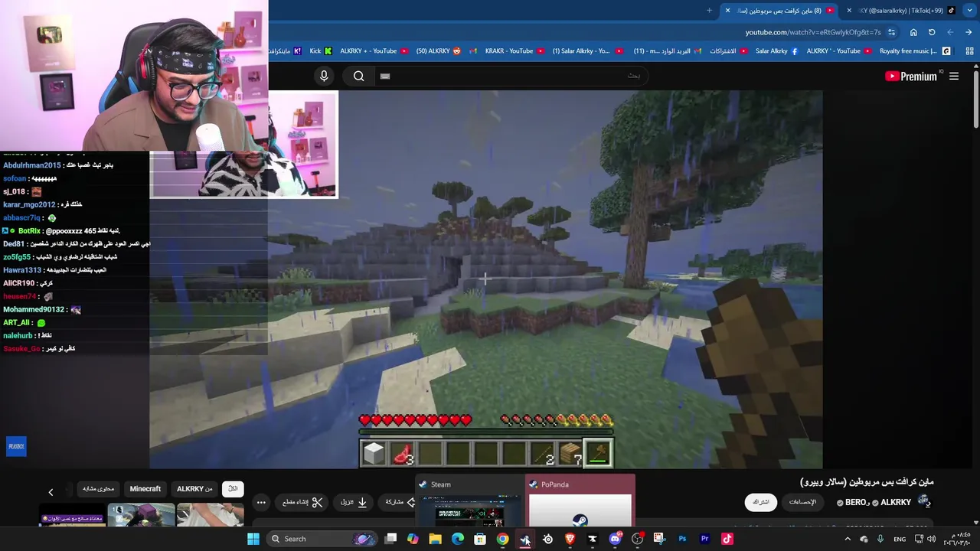Expand the browser tab search dropdown
This screenshot has height=551, width=980.
(970, 11)
